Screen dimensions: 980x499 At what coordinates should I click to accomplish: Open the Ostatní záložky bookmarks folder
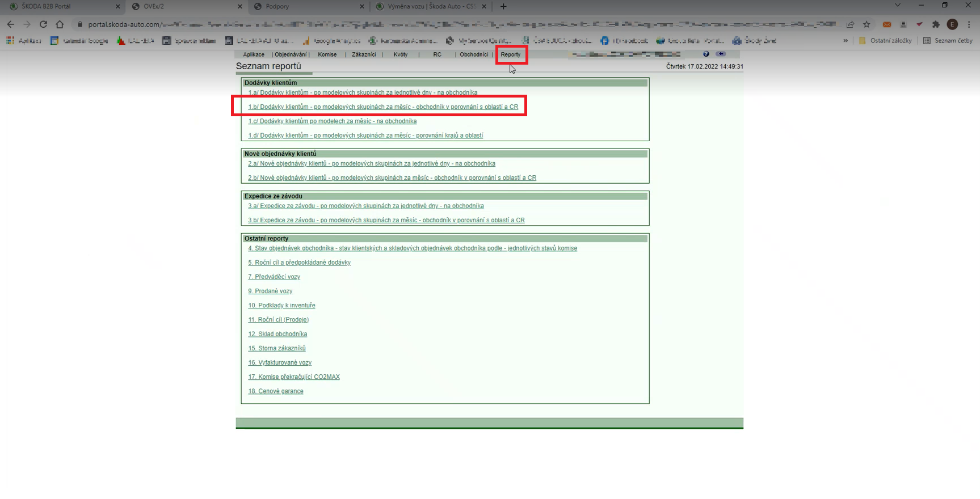coord(885,41)
